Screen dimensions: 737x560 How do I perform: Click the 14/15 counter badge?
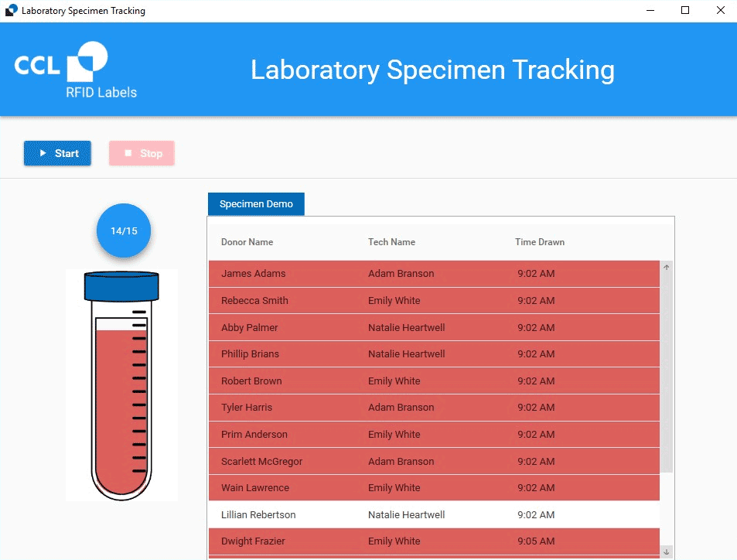tap(123, 230)
